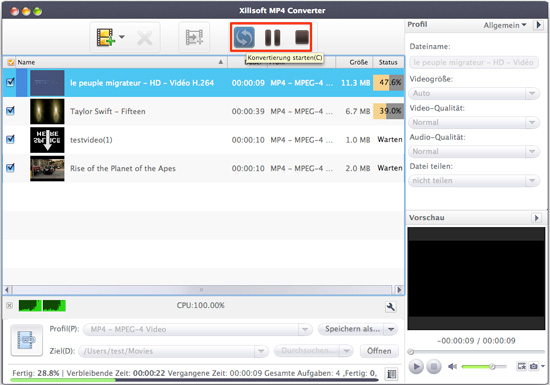Image resolution: width=550 pixels, height=385 pixels.
Task: Click the Öffnen button
Action: tap(379, 351)
